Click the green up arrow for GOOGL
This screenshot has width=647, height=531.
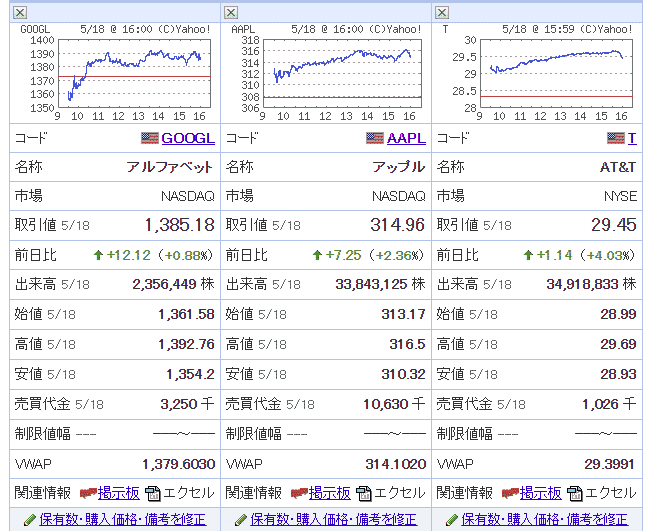point(98,255)
